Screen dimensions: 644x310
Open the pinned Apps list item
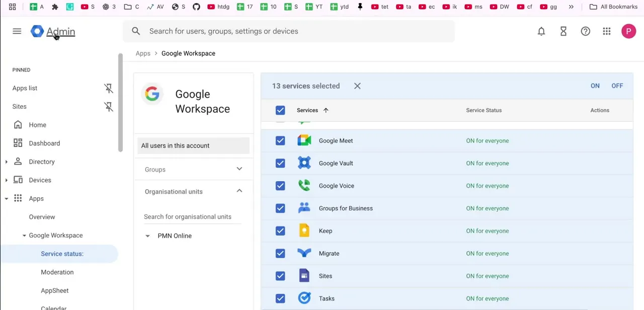(25, 88)
